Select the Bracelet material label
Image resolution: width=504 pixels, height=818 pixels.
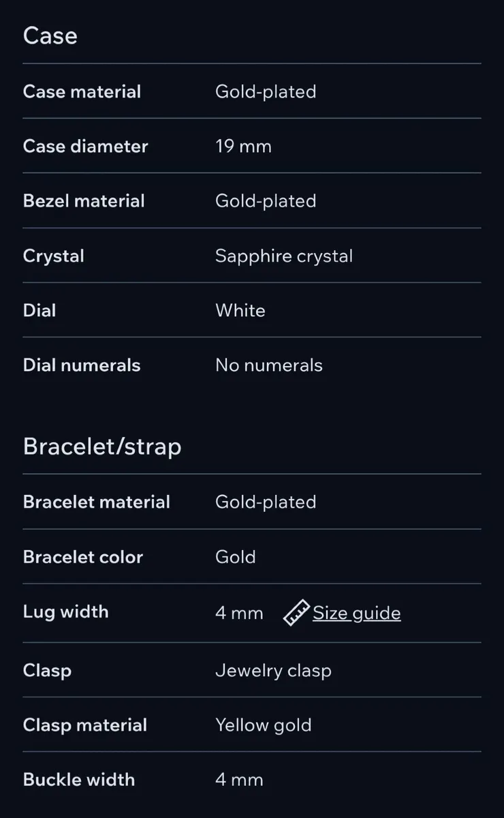97,502
